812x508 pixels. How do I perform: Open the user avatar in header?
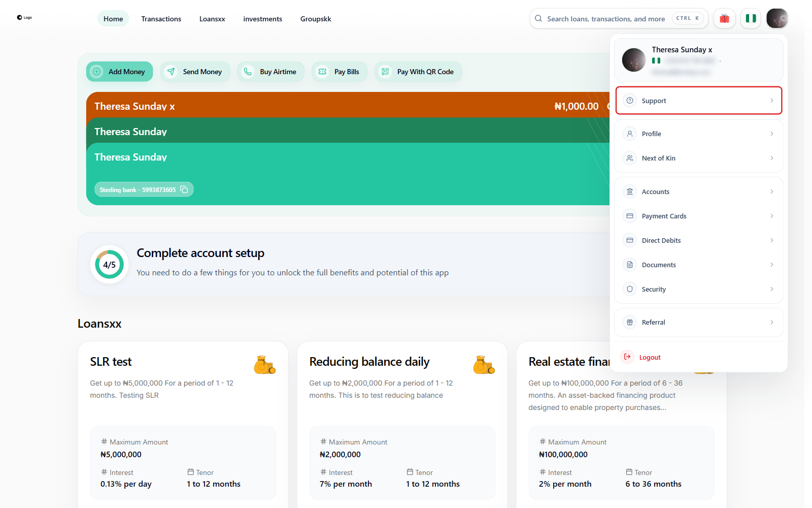pyautogui.click(x=777, y=18)
